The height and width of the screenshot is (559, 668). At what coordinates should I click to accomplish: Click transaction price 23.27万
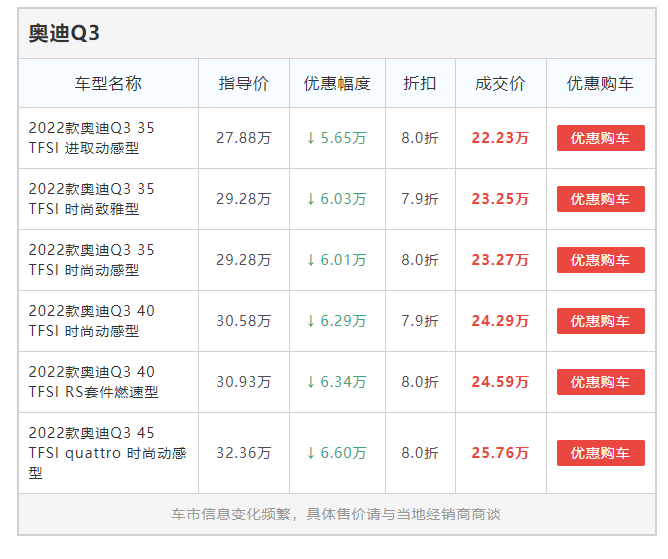(500, 260)
